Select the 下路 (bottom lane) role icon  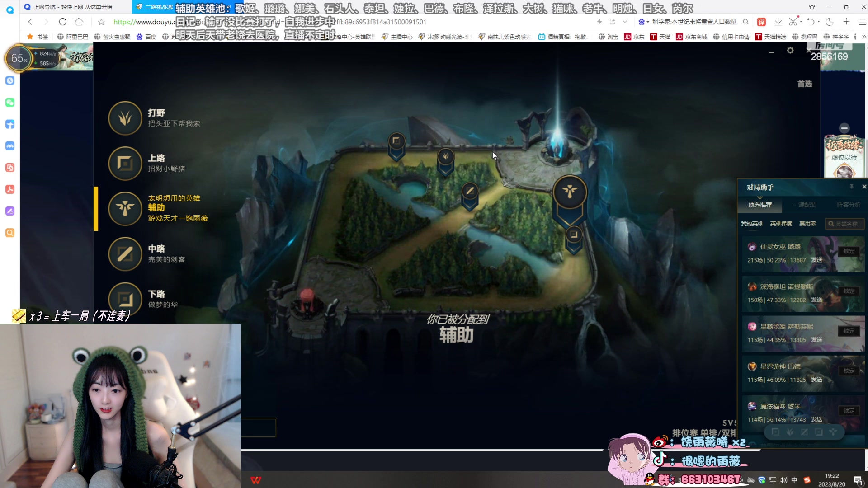tap(125, 298)
